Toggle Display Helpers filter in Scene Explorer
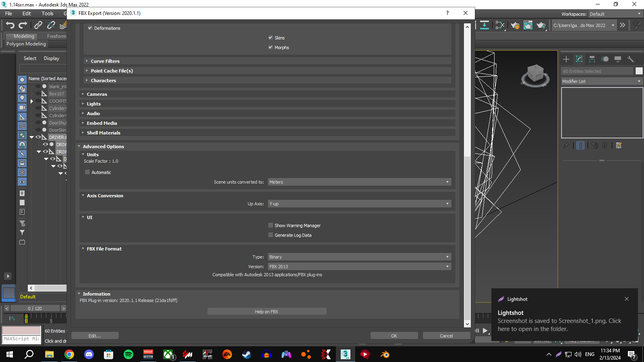Screen dimensions: 644x362 pos(22,117)
